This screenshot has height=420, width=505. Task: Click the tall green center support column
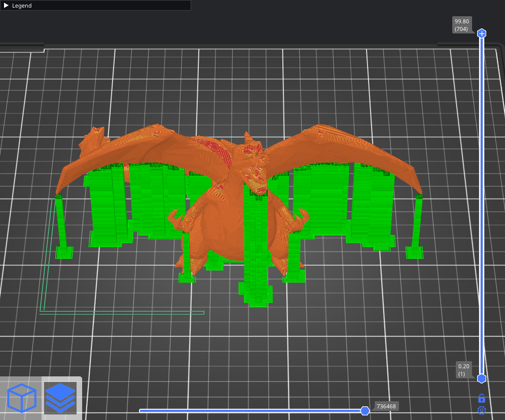pyautogui.click(x=256, y=243)
